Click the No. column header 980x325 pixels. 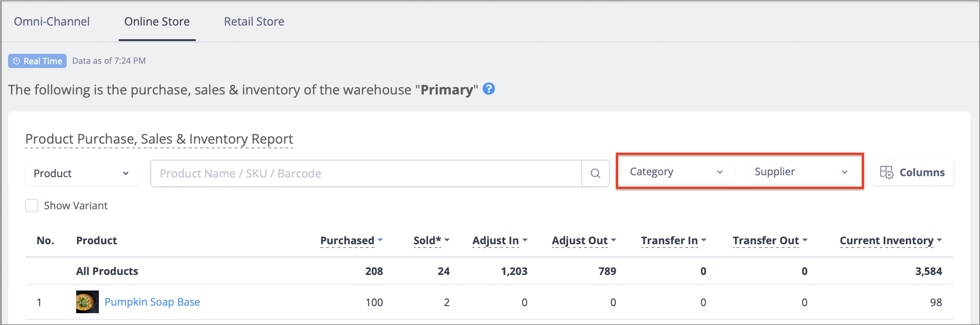click(45, 240)
